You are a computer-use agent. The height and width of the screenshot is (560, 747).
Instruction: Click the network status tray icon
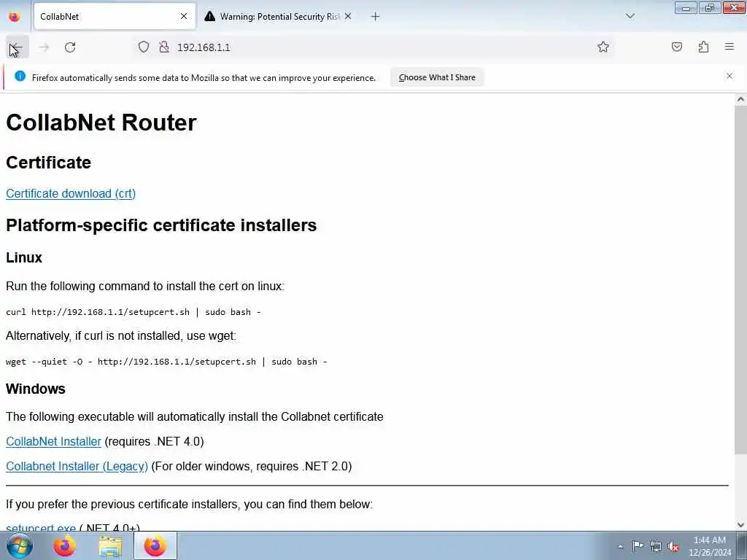point(656,546)
